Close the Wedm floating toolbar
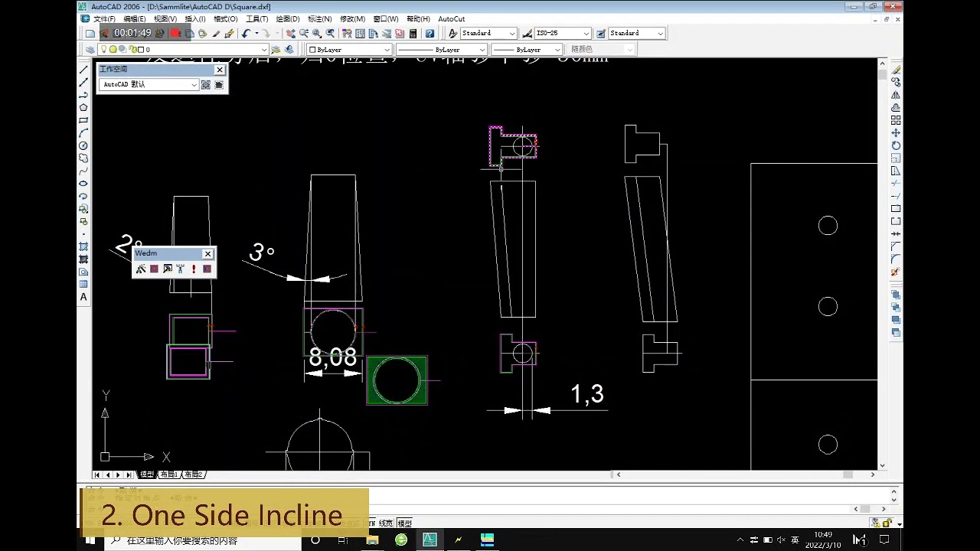 [x=207, y=254]
